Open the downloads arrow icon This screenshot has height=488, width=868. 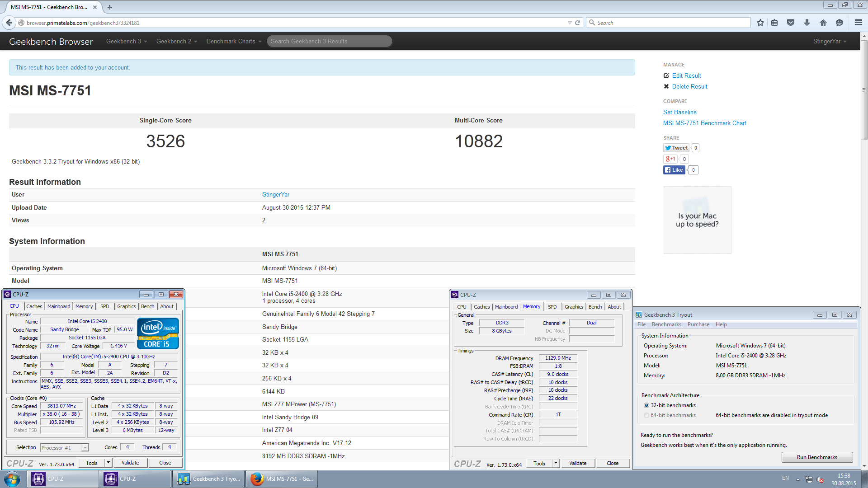807,23
